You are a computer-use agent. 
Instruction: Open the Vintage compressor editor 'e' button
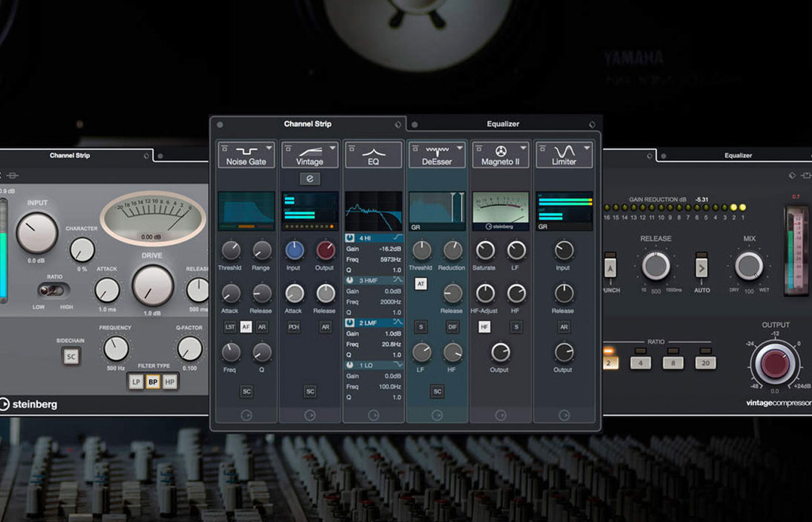310,179
